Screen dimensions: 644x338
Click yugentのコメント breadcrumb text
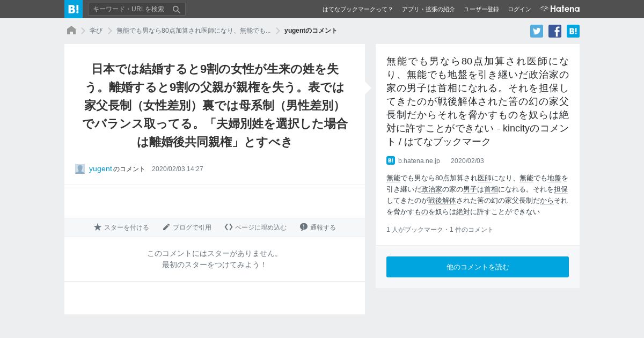pyautogui.click(x=311, y=31)
